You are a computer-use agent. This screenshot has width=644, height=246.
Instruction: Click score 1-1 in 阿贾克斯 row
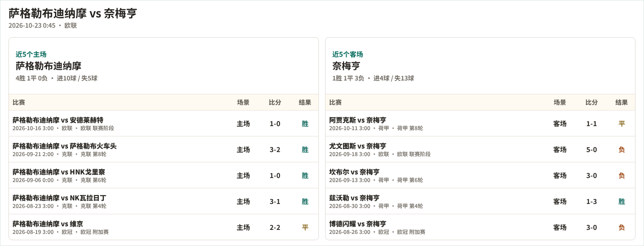click(592, 123)
